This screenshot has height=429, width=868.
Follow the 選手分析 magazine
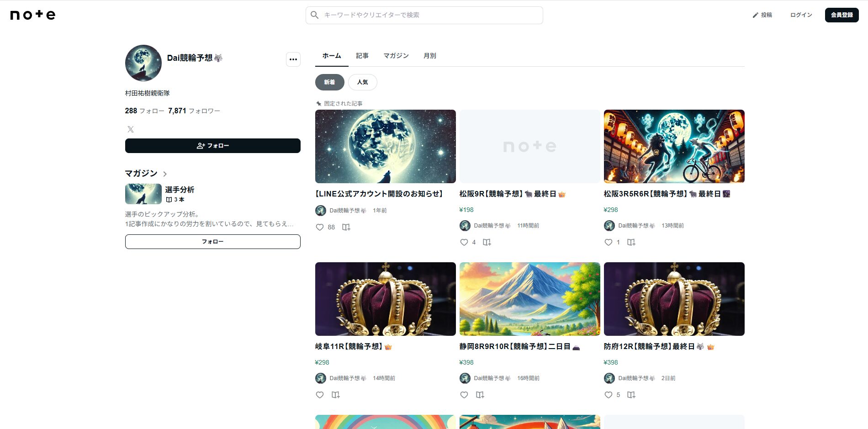tap(212, 242)
